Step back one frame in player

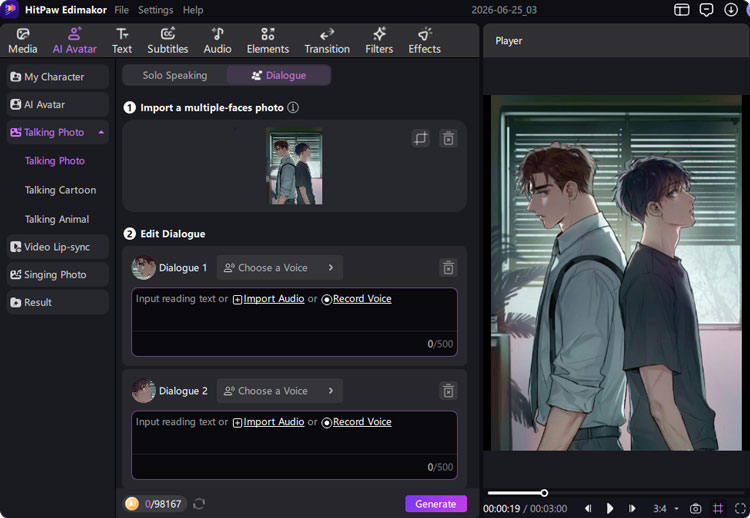(588, 508)
